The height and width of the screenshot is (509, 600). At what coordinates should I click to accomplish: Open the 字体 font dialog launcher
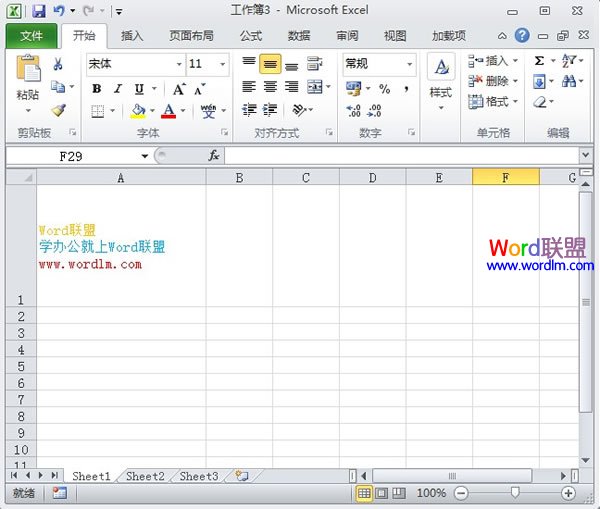[224, 132]
